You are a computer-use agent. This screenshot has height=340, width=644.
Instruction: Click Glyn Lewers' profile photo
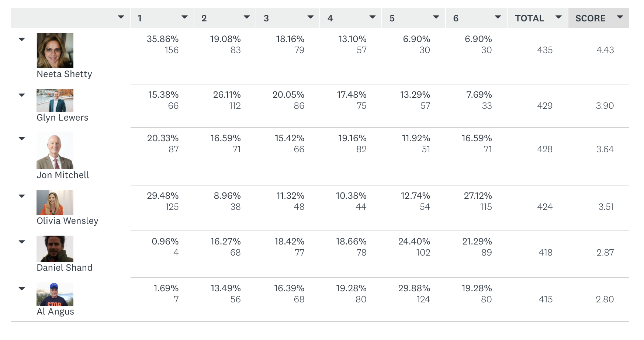click(x=55, y=100)
